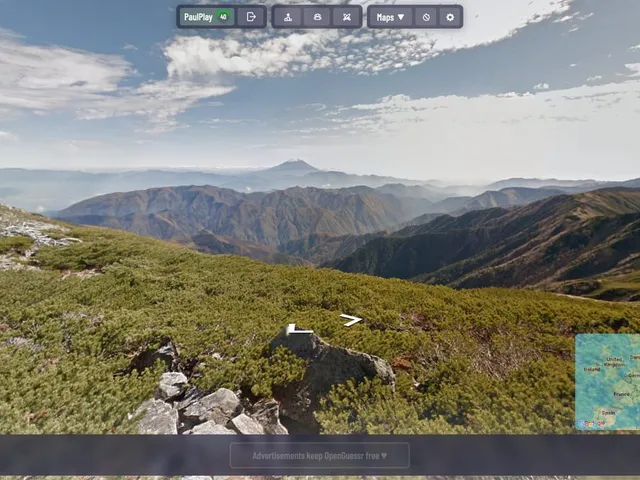
Task: Open the guess minimap
Action: (x=607, y=382)
